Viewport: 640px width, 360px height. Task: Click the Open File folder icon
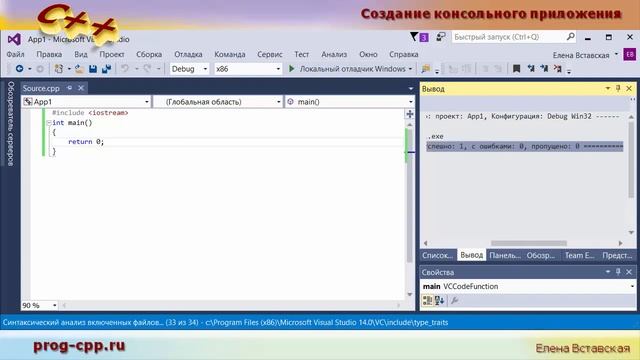click(79, 69)
